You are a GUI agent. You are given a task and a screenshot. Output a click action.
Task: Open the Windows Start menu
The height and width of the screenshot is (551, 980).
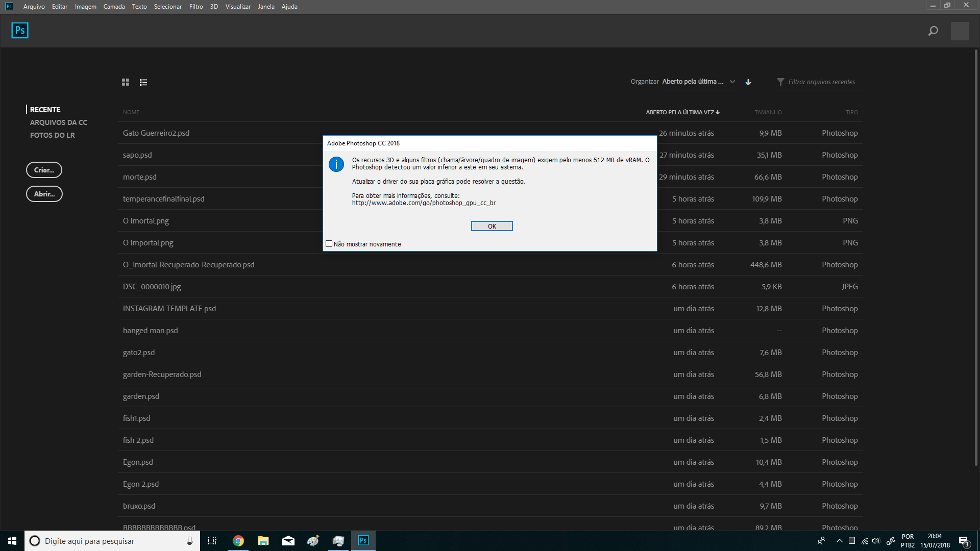12,541
